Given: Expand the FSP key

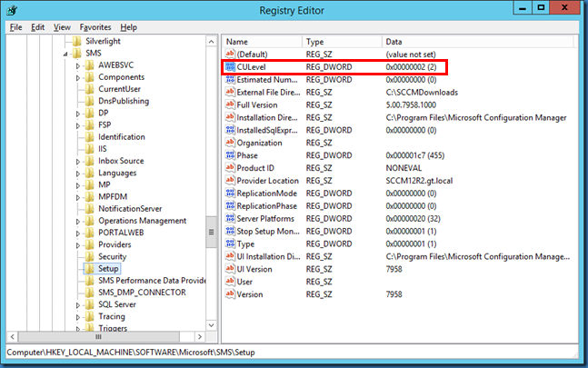Looking at the screenshot, I should (78, 126).
